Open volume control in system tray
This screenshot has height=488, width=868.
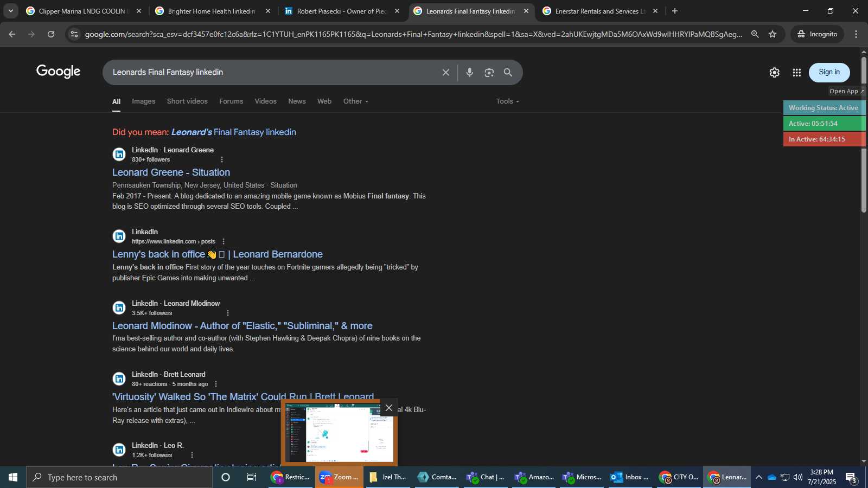797,477
